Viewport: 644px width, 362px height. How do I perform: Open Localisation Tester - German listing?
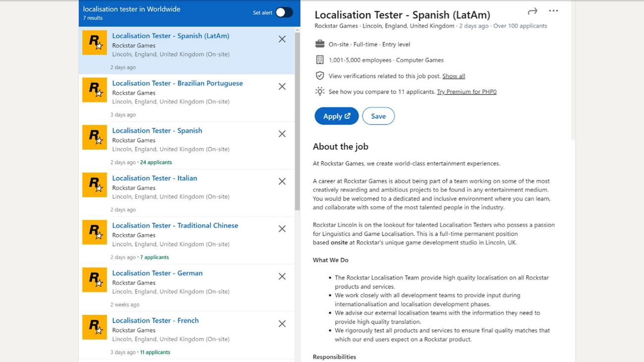[x=157, y=273]
